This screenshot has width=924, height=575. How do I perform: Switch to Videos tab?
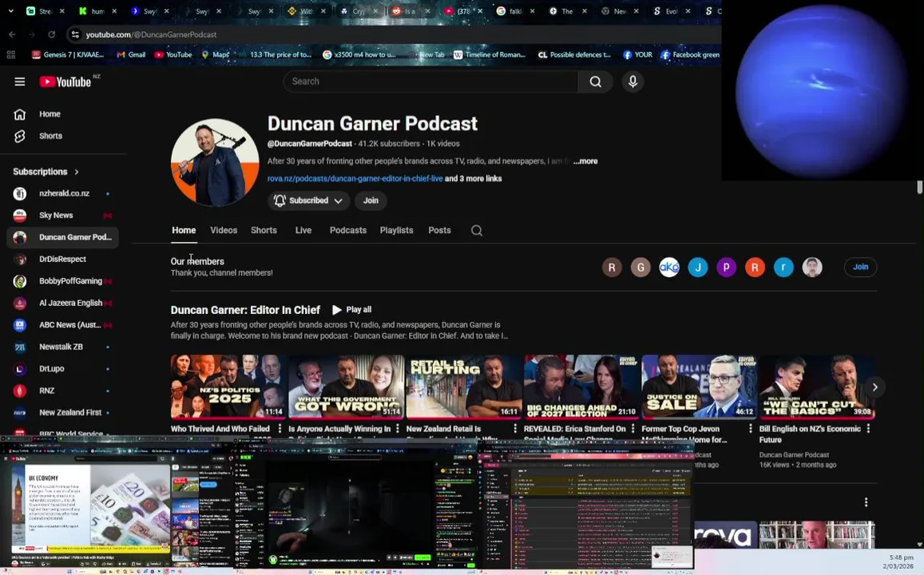[x=224, y=230]
